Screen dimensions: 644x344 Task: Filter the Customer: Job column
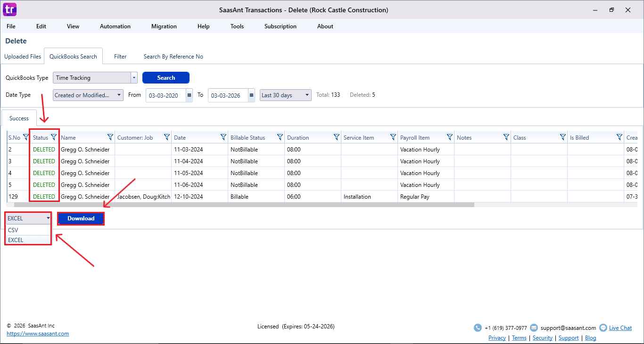167,137
